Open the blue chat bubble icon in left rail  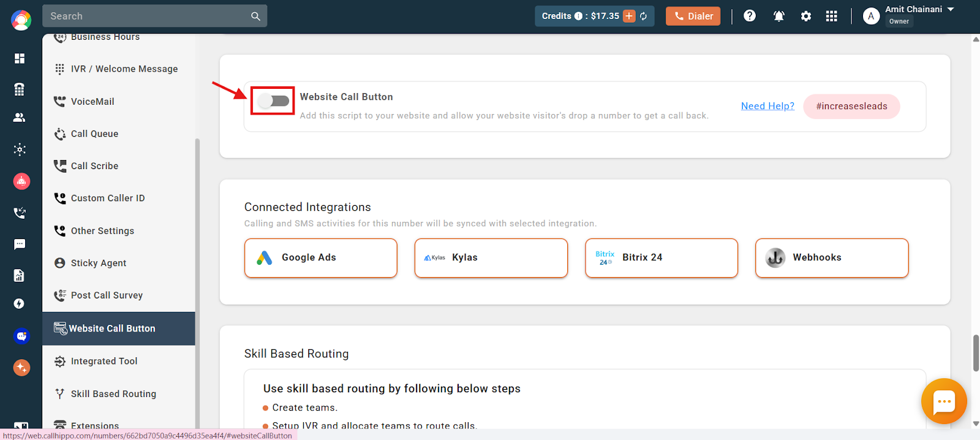[21, 336]
